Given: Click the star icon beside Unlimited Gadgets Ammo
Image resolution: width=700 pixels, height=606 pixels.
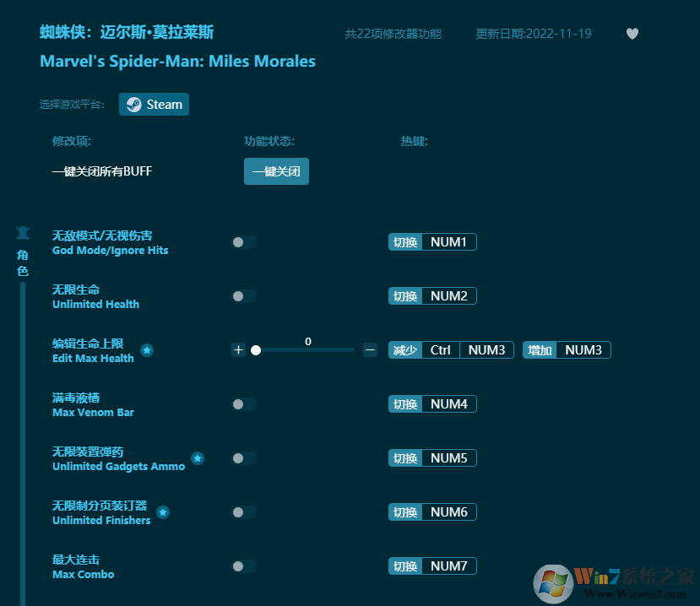Looking at the screenshot, I should click(198, 458).
